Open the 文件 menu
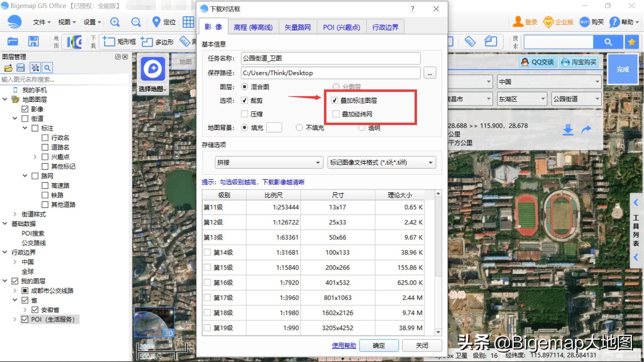The image size is (644, 362). pos(39,22)
